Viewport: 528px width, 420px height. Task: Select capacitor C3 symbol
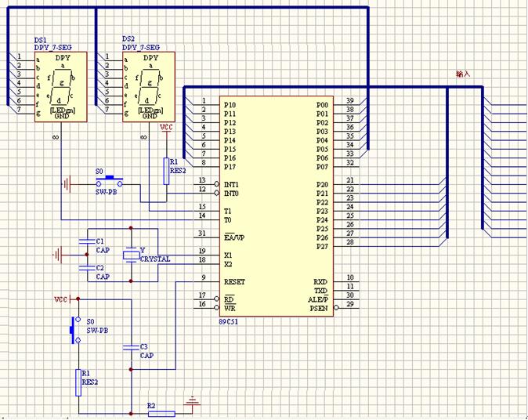click(131, 347)
